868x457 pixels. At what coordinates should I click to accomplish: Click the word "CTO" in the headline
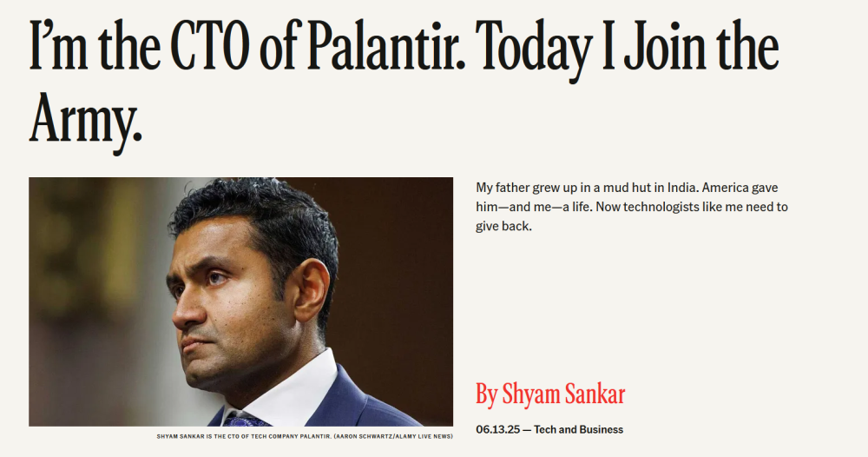[x=210, y=47]
